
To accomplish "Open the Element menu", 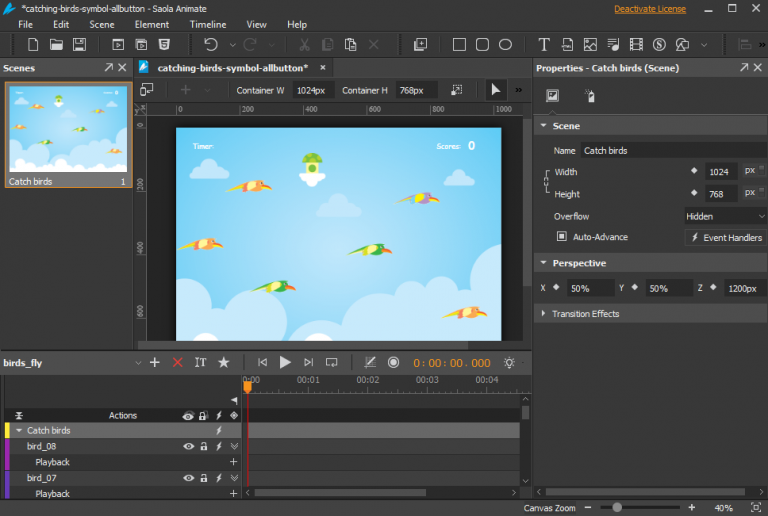I will click(x=152, y=24).
